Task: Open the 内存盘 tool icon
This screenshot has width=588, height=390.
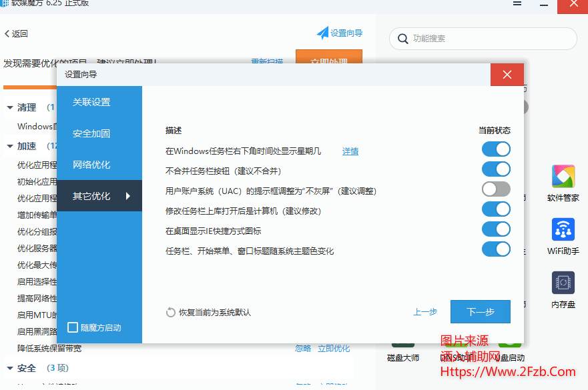Action: coord(563,284)
